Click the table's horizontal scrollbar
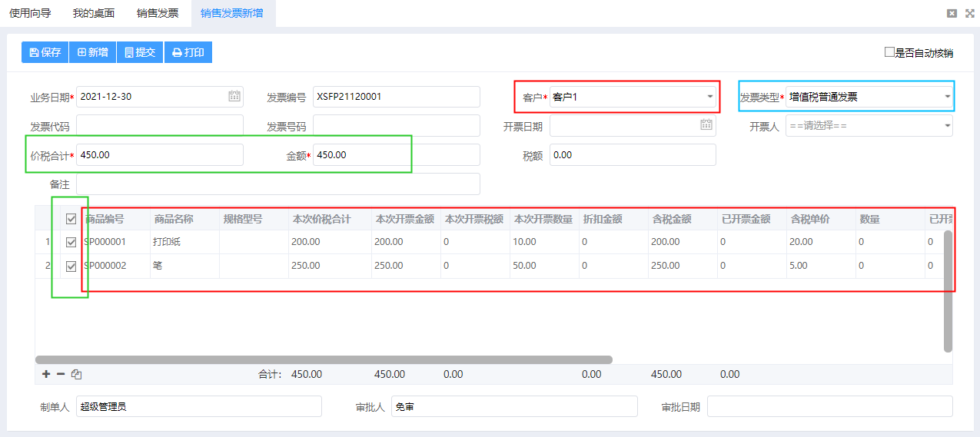 tap(324, 359)
